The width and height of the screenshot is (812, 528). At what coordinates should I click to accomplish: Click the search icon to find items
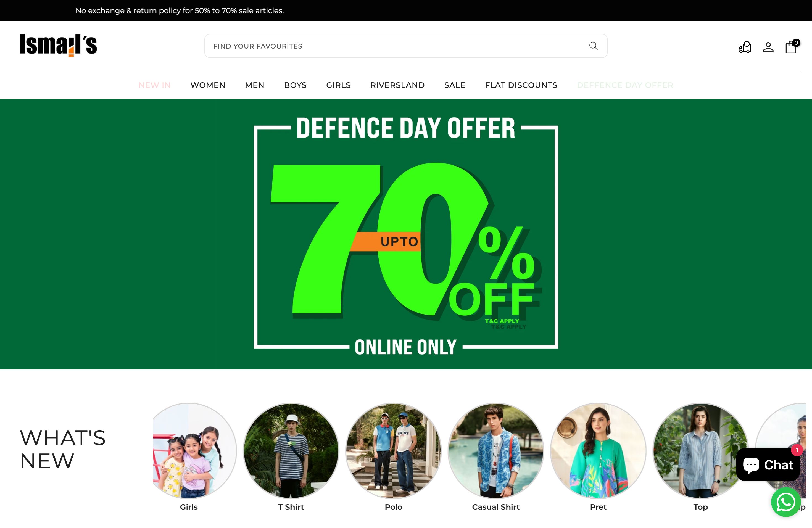click(x=593, y=46)
